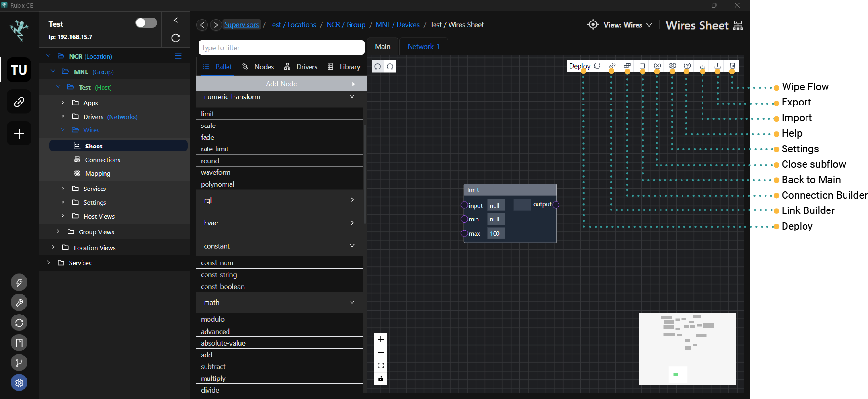Open the Connection Builder tool
This screenshot has height=399, width=868.
[627, 66]
